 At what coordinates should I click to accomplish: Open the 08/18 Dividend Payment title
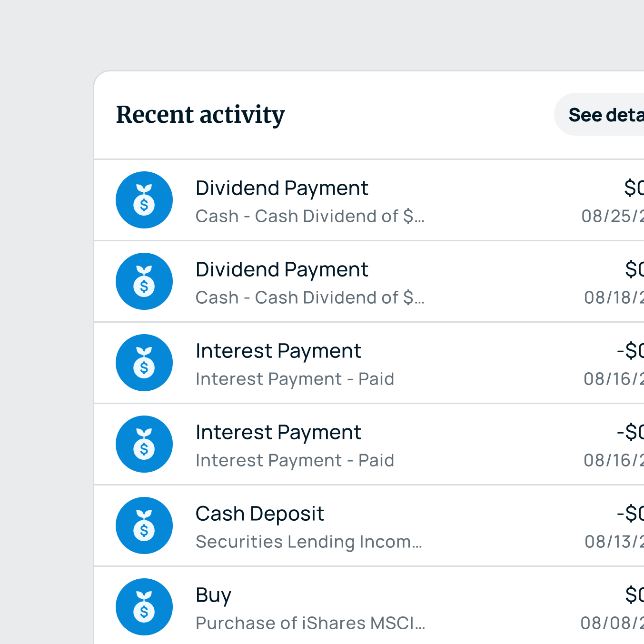tap(282, 270)
